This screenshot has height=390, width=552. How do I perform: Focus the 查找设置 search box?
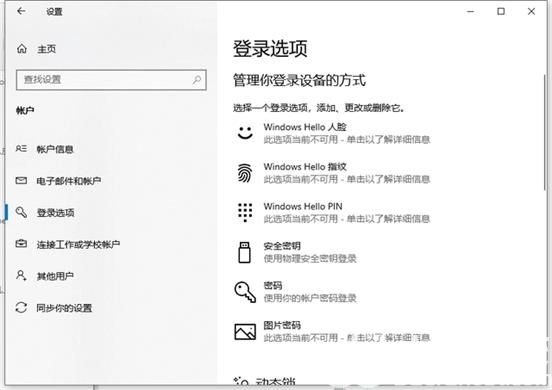(111, 80)
